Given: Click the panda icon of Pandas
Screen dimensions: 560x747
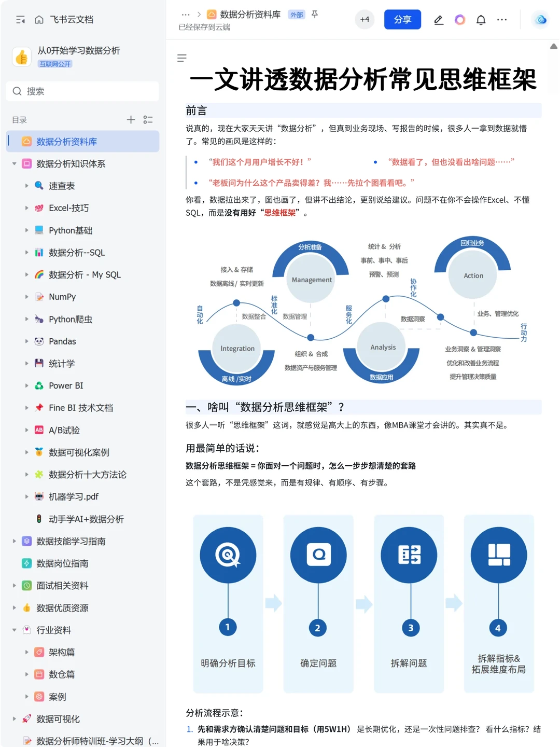Looking at the screenshot, I should (x=39, y=341).
